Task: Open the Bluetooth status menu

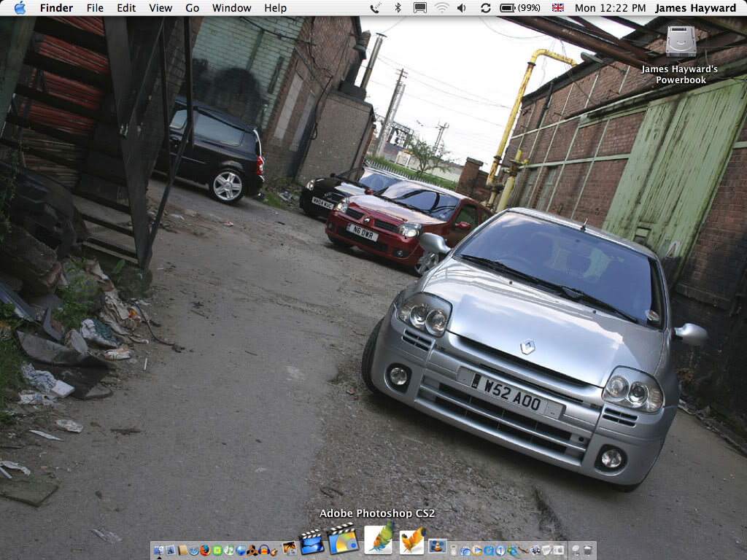Action: pos(398,8)
